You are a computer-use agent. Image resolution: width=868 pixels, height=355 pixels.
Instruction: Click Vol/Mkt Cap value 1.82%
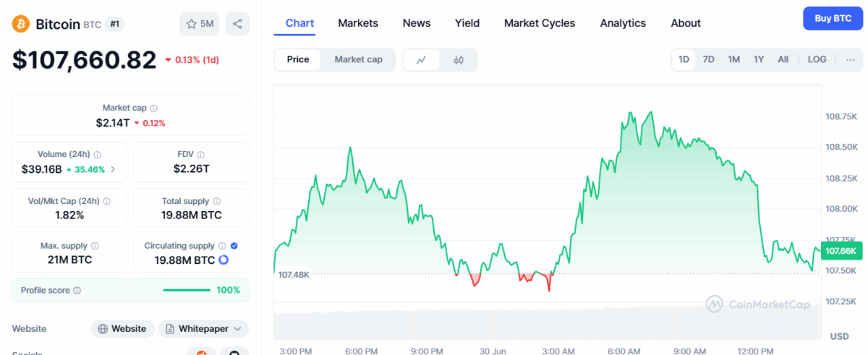click(69, 215)
